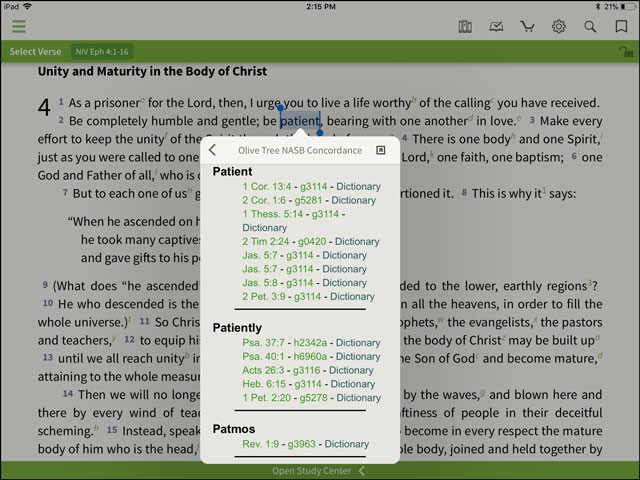This screenshot has height=480, width=640.
Task: Open Dictionary link for Heb. 6:15
Action: coord(353,384)
